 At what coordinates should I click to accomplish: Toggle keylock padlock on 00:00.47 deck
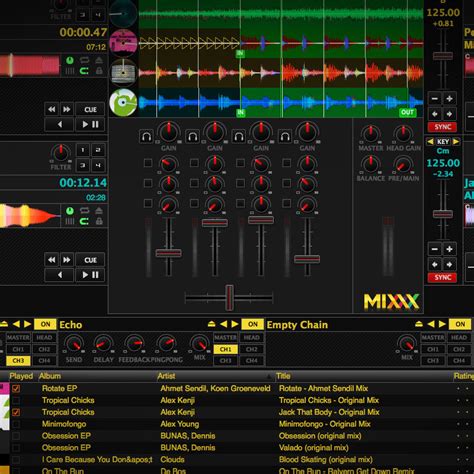pos(99,71)
